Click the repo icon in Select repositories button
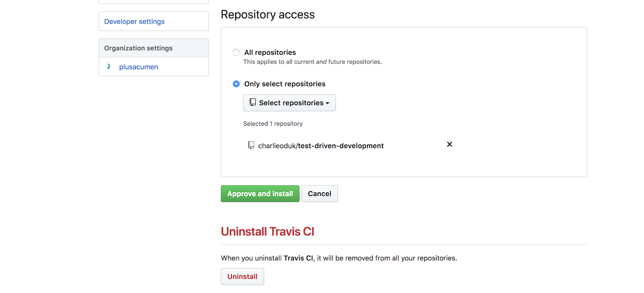Viewport: 644px width, 293px height. click(253, 102)
